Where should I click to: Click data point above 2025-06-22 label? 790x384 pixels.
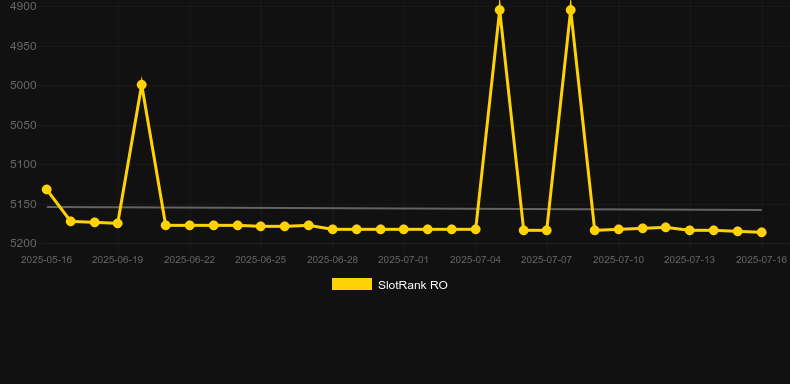189,225
